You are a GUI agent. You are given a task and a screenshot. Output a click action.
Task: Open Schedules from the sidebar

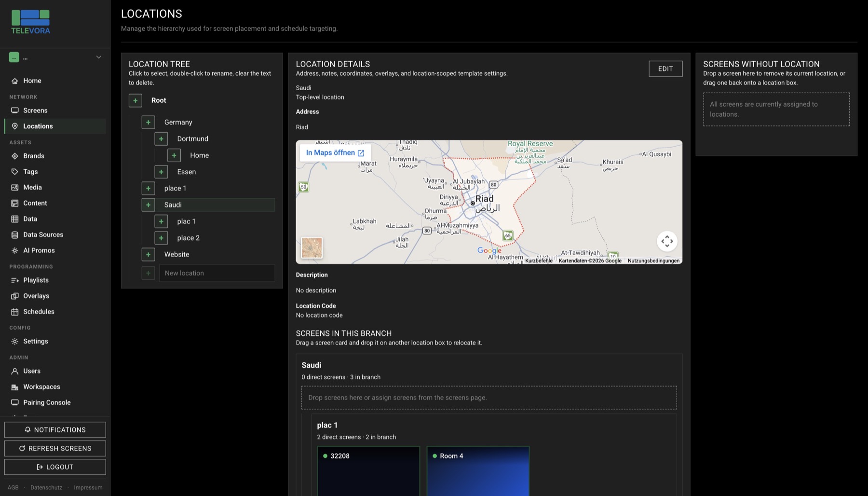coord(55,312)
